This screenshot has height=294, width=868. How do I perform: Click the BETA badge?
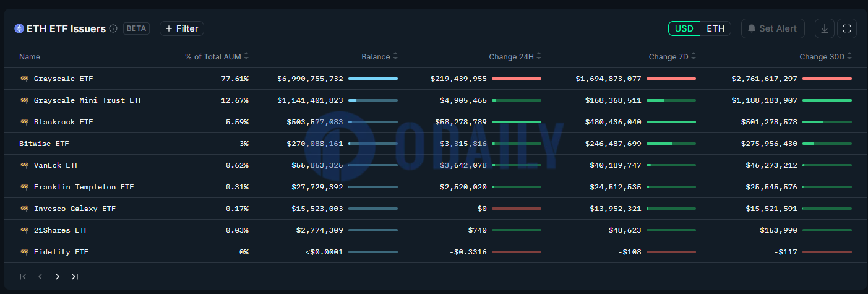pos(137,28)
